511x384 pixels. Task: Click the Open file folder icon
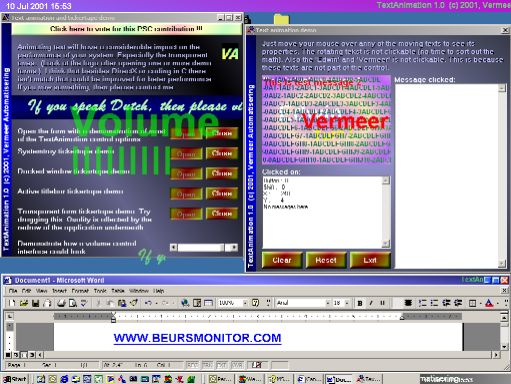pyautogui.click(x=24, y=303)
